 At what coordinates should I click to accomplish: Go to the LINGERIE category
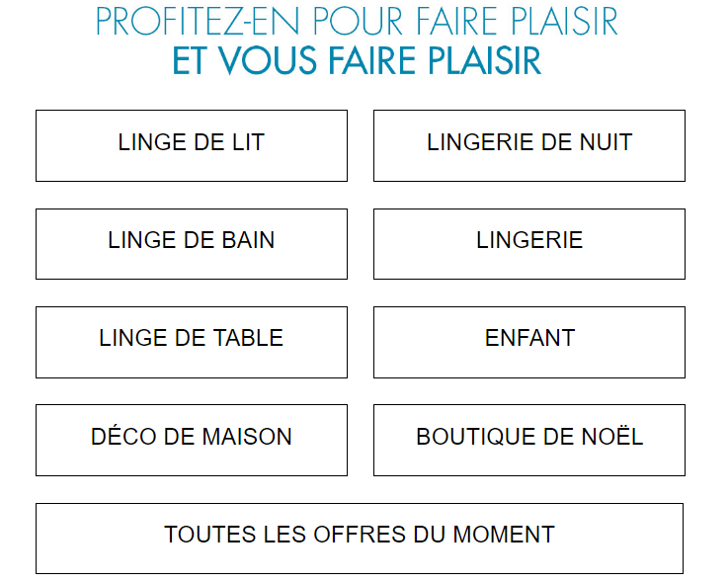click(528, 243)
